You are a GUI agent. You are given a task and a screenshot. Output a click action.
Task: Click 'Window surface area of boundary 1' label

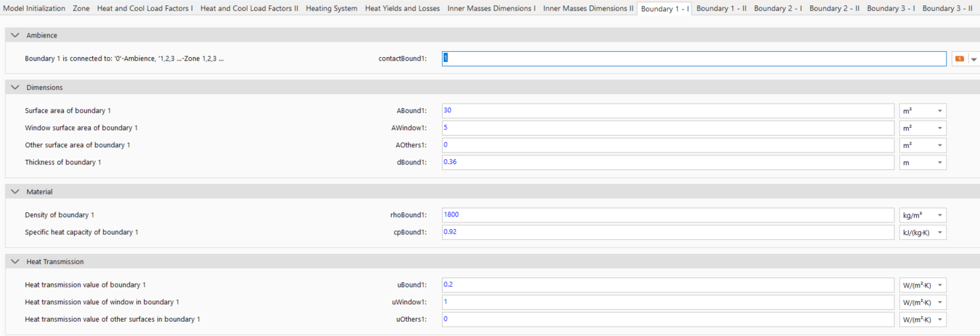tap(81, 128)
